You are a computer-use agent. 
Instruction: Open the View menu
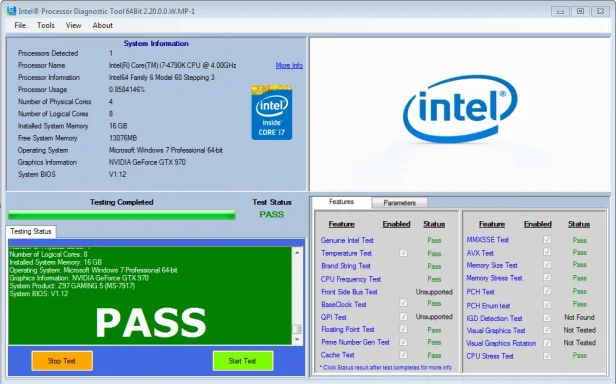tap(73, 25)
